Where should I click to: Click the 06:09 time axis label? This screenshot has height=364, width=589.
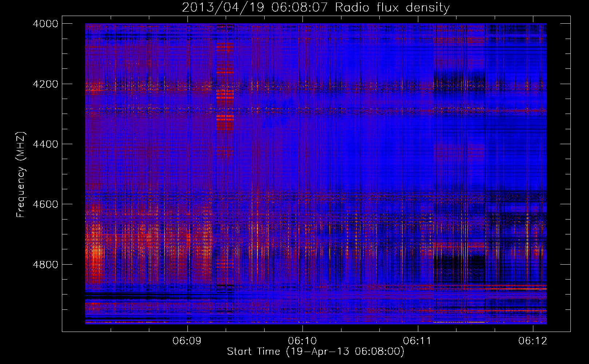pyautogui.click(x=187, y=341)
